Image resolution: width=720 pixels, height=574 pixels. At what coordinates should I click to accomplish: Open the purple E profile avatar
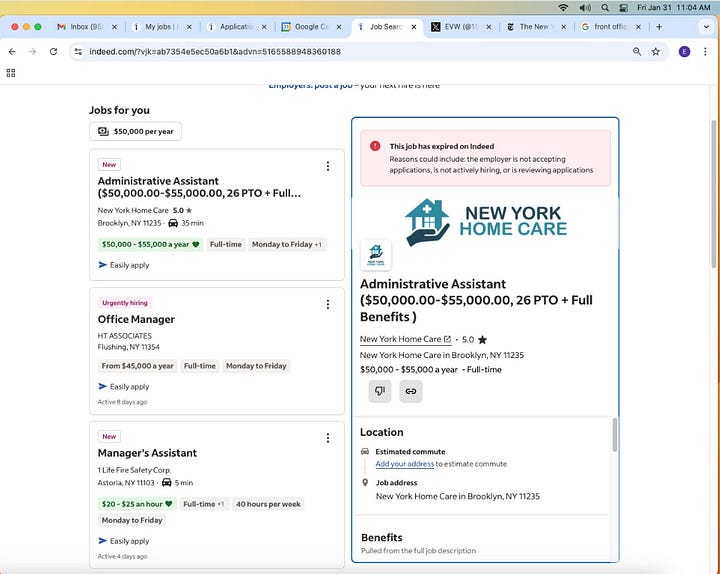[x=684, y=51]
